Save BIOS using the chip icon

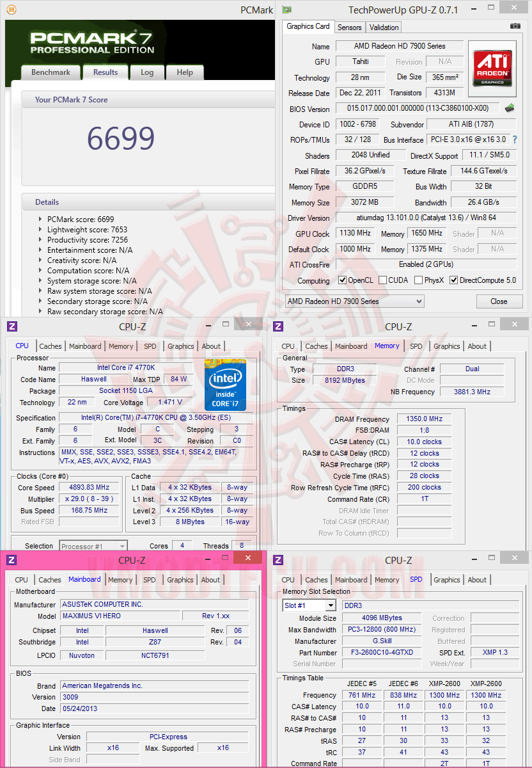click(510, 108)
